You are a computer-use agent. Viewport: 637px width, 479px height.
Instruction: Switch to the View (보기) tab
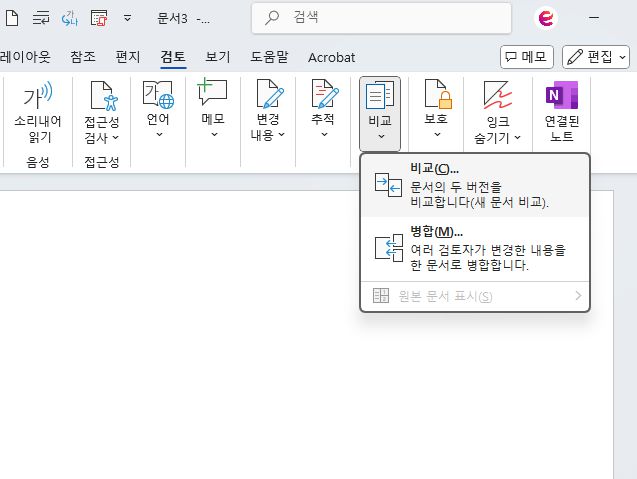pos(218,57)
